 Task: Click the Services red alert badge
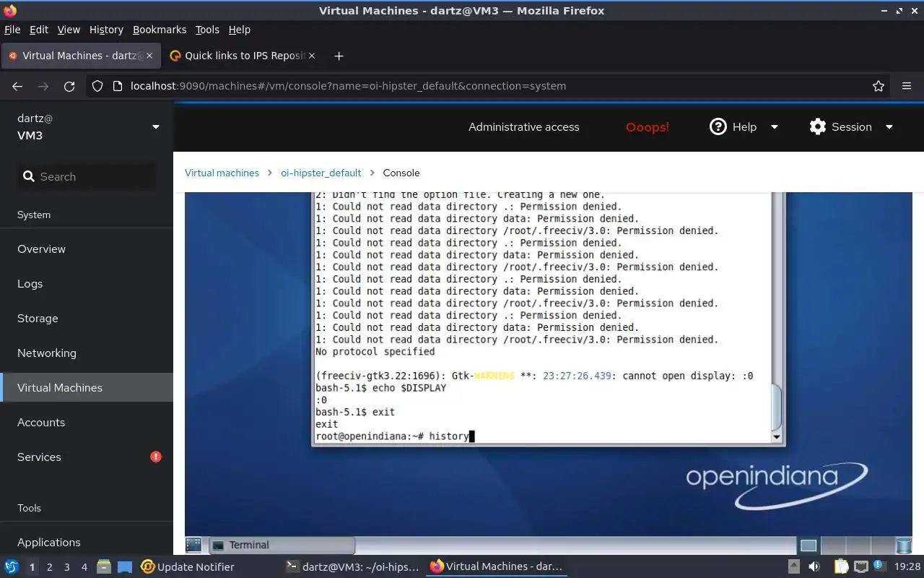click(x=155, y=457)
